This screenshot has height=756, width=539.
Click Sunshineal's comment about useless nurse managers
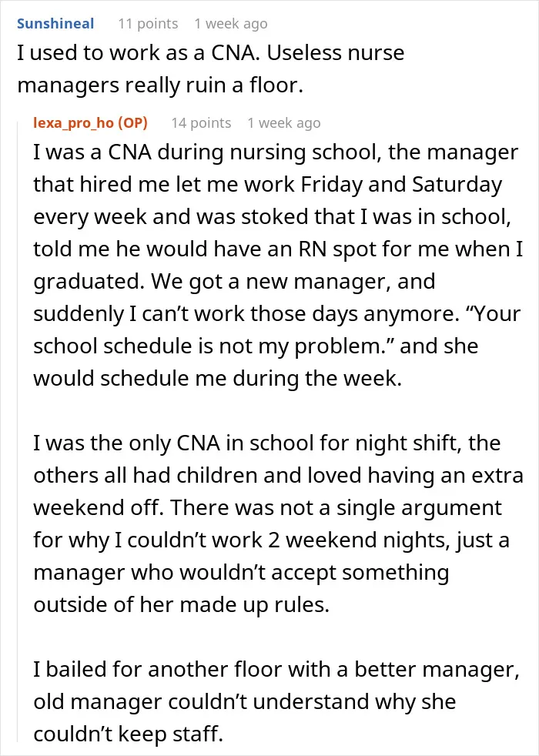point(211,69)
